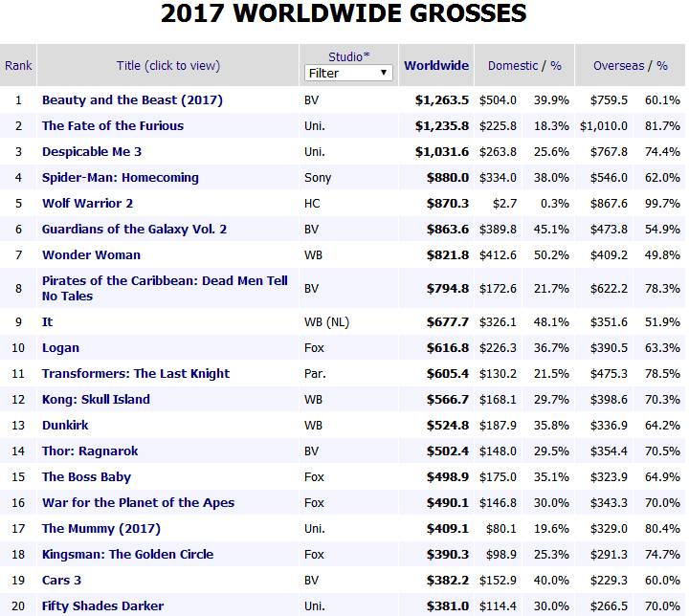Open Kingsman: The Golden Circle
689x616 pixels.
(127, 555)
